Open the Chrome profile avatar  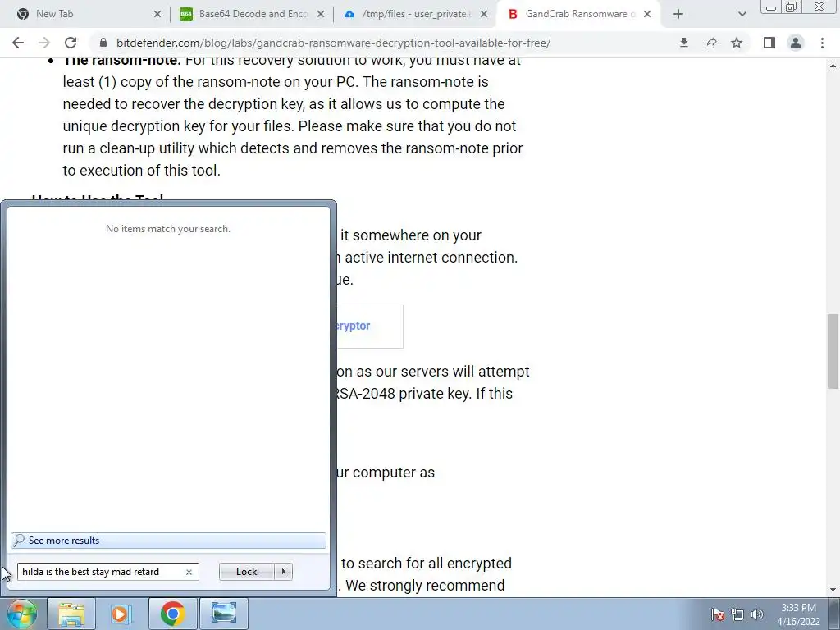tap(796, 43)
